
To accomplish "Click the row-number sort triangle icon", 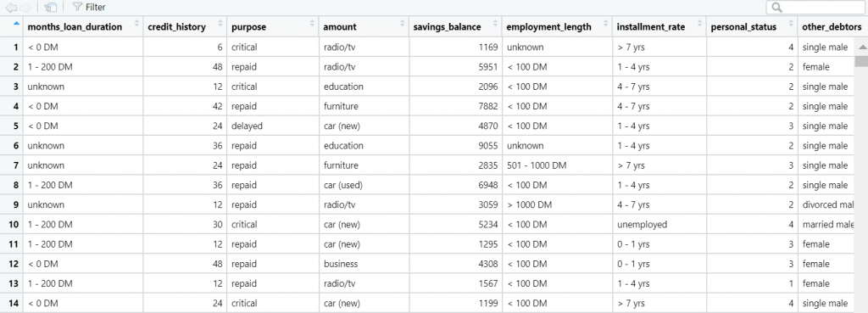I will point(16,24).
